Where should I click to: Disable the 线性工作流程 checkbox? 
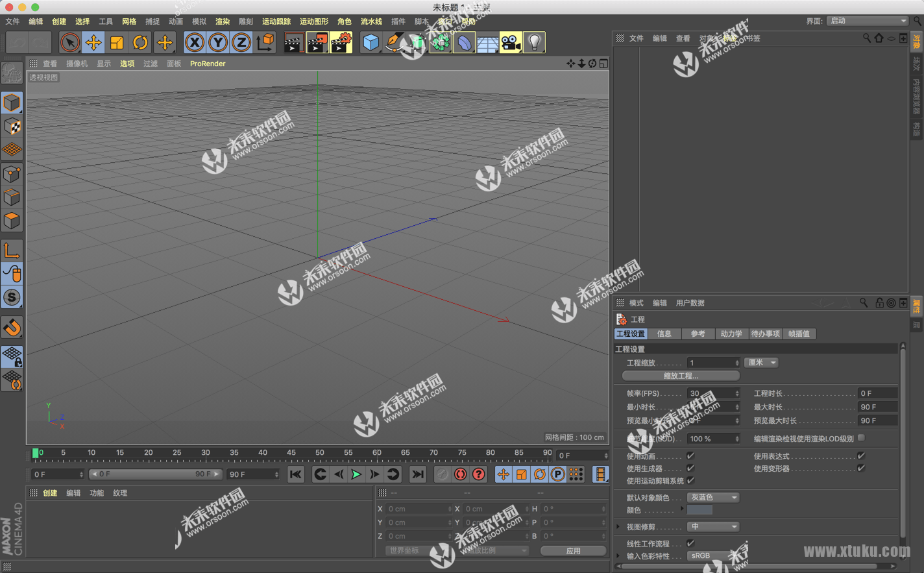point(690,544)
